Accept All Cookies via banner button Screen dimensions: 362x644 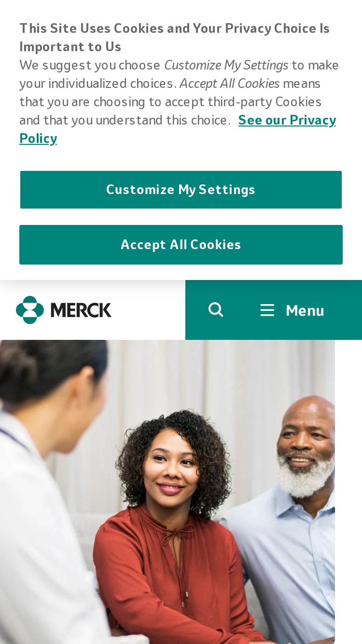tap(181, 245)
